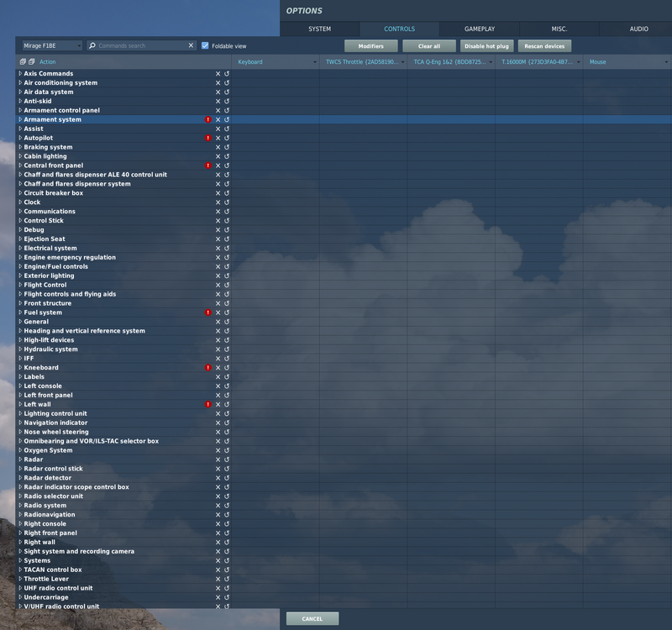Viewport: 672px width, 630px height.
Task: Clear bindings for Central front panel
Action: click(x=218, y=165)
